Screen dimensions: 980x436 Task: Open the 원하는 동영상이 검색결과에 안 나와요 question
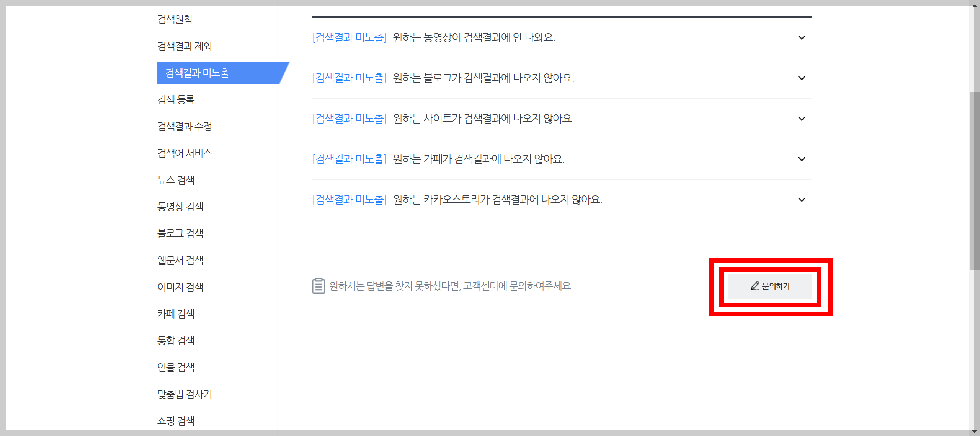(474, 37)
